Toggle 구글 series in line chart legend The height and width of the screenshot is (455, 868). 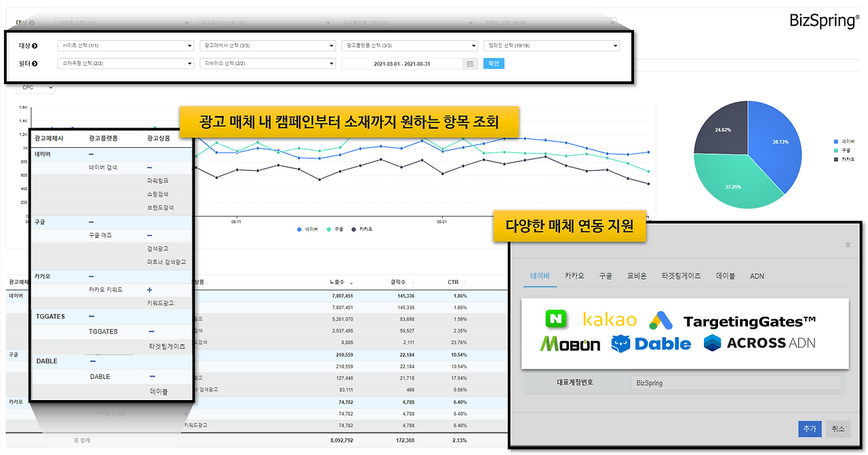click(x=334, y=229)
